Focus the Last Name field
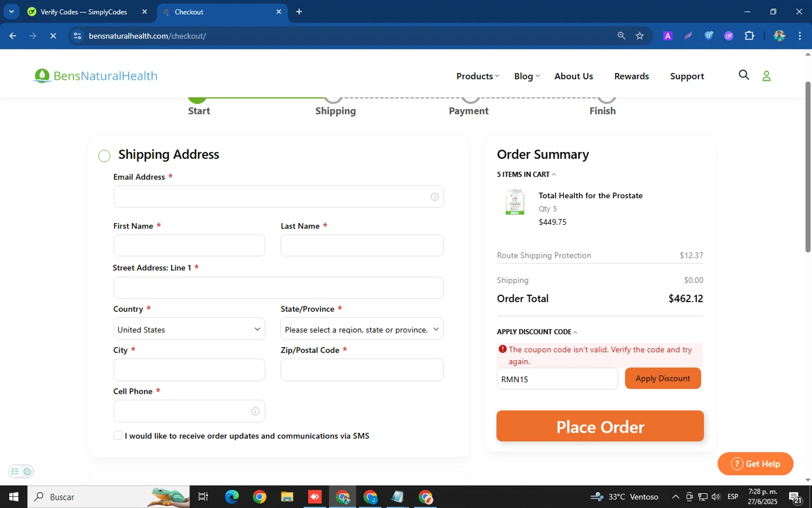 click(362, 245)
